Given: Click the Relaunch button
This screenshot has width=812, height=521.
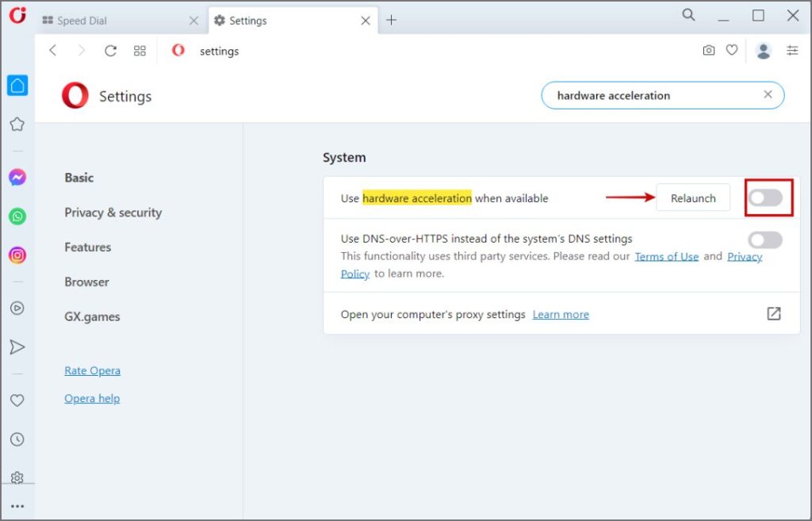Looking at the screenshot, I should [693, 197].
